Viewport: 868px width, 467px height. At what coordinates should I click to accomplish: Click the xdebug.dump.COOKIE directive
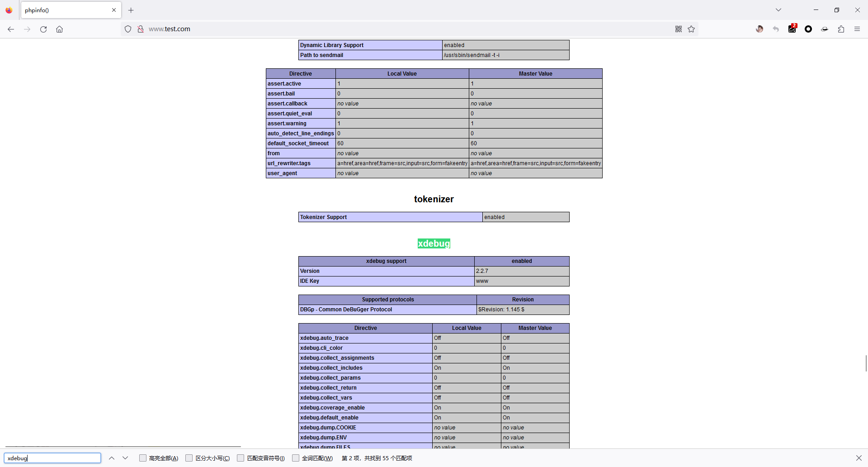coord(328,428)
